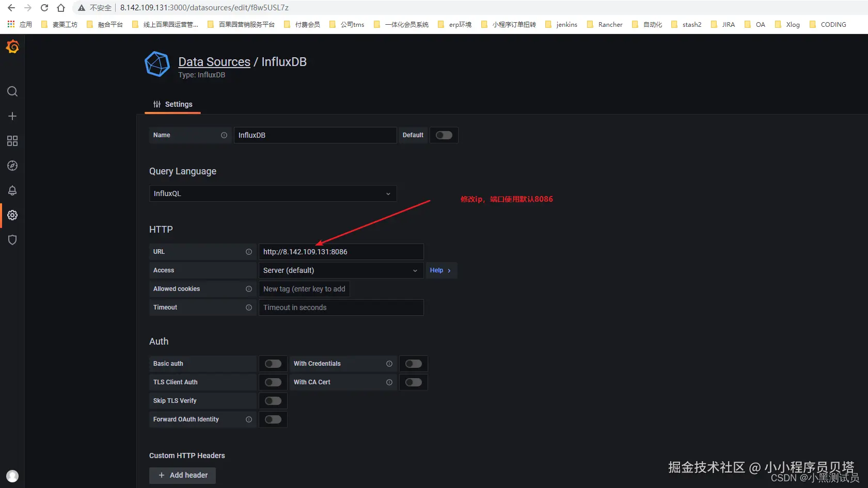Go forward in browser history
This screenshot has height=488, width=868.
click(x=28, y=8)
